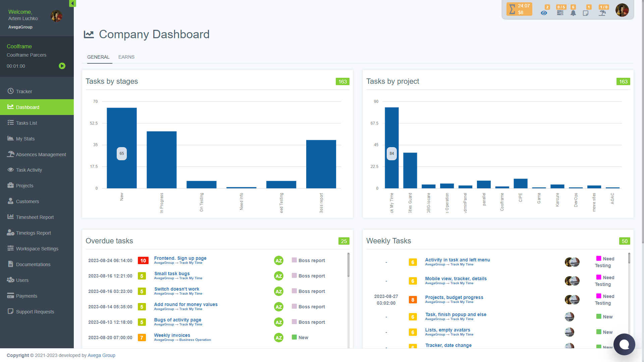Image resolution: width=644 pixels, height=362 pixels.
Task: Open the sigma total time widget
Action: point(519,9)
